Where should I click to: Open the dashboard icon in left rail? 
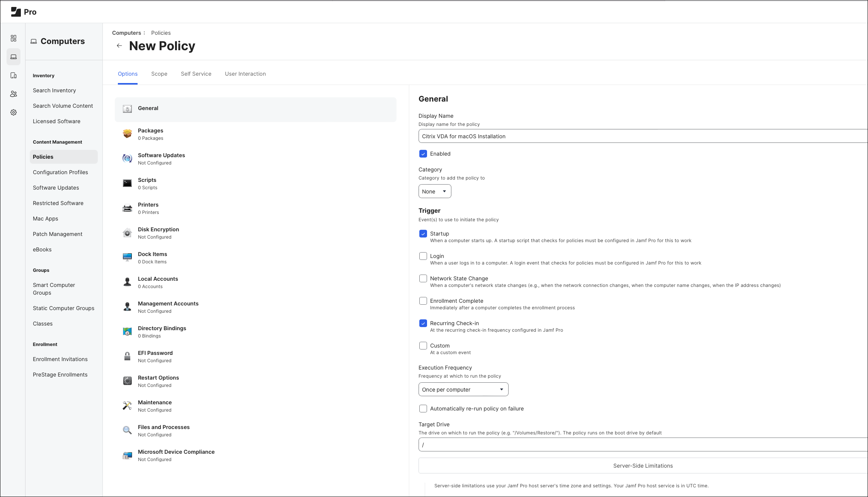[x=14, y=38]
